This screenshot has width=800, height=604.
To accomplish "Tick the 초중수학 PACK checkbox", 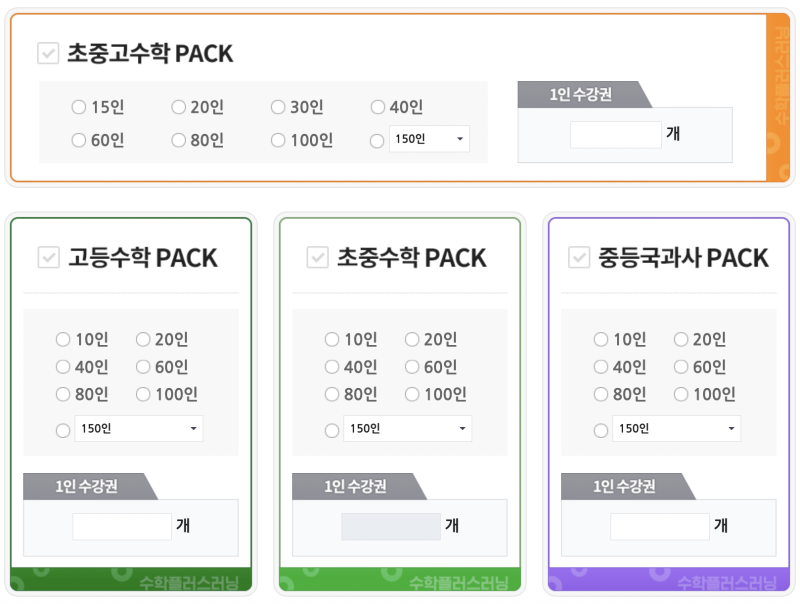I will point(317,257).
